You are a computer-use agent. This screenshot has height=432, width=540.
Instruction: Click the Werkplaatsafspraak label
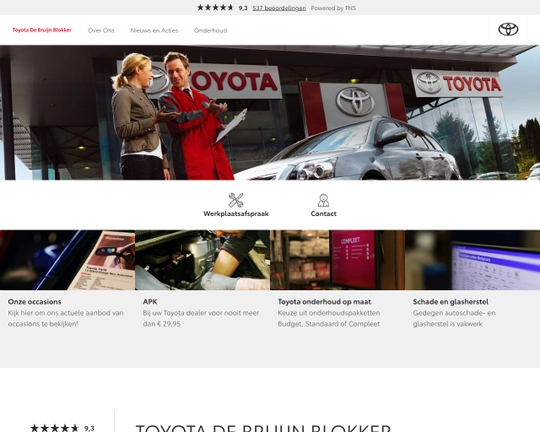click(x=236, y=214)
